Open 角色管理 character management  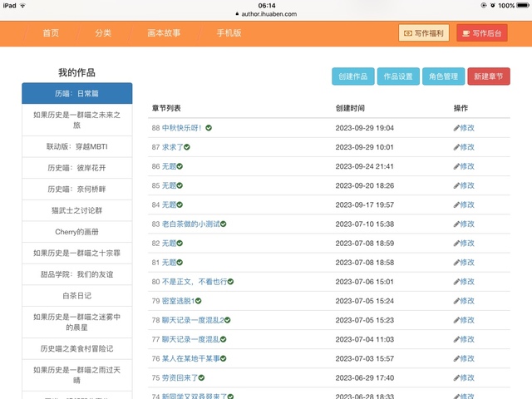pyautogui.click(x=443, y=76)
